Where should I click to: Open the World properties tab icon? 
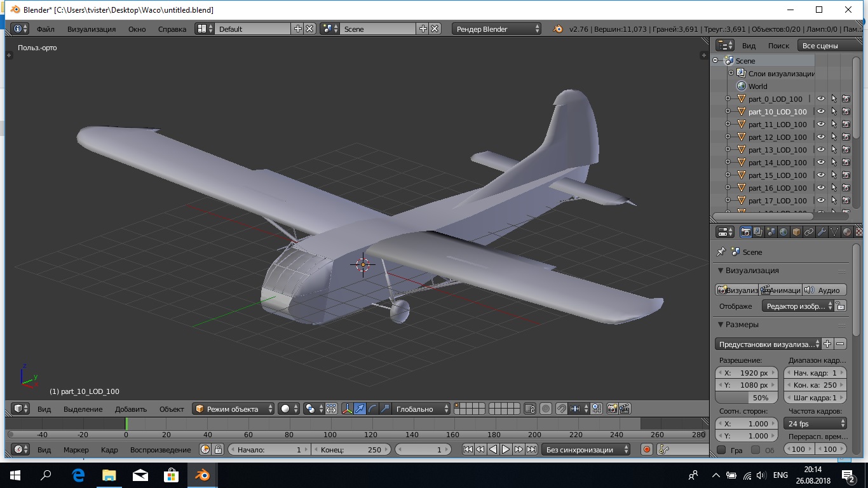tap(783, 233)
